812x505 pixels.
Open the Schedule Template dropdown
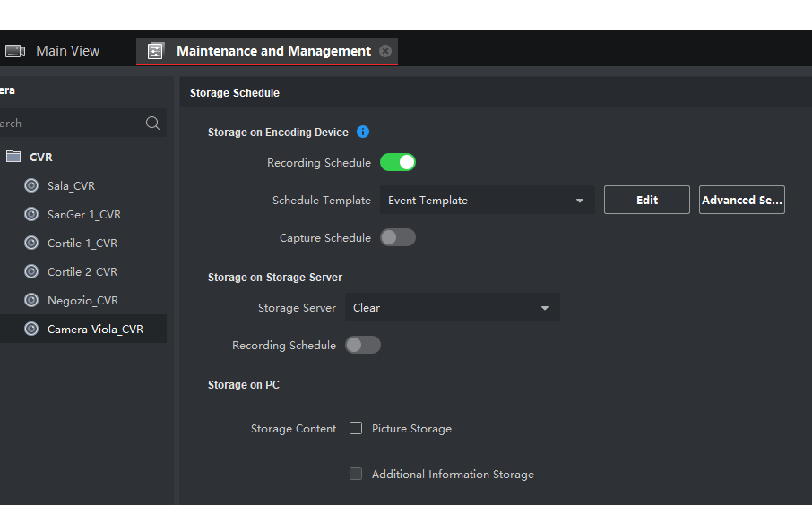(x=487, y=200)
